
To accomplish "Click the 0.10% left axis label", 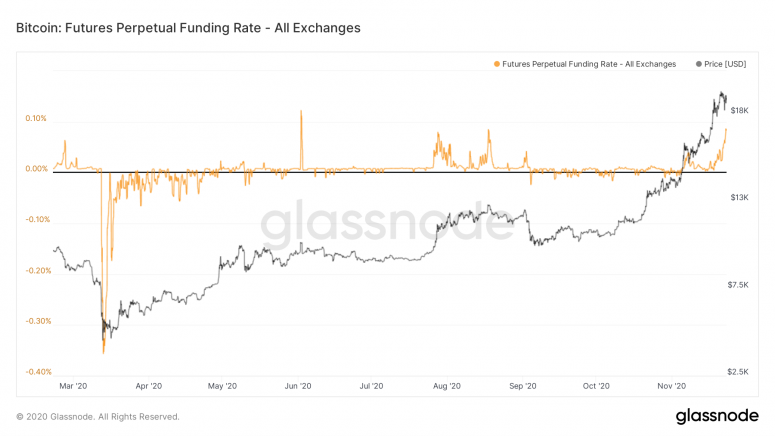I will click(36, 119).
